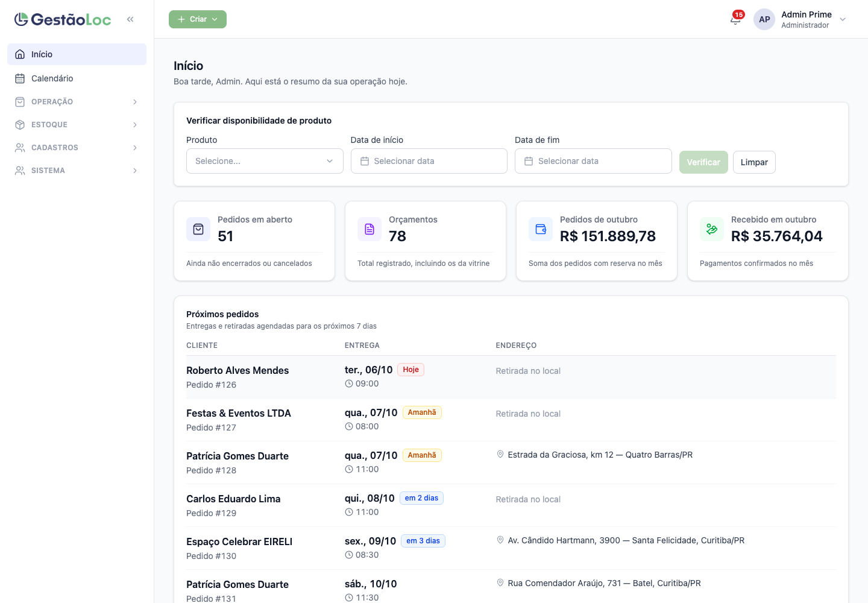Click the location pin for Estrada da Graciosa
868x603 pixels.
click(x=500, y=454)
